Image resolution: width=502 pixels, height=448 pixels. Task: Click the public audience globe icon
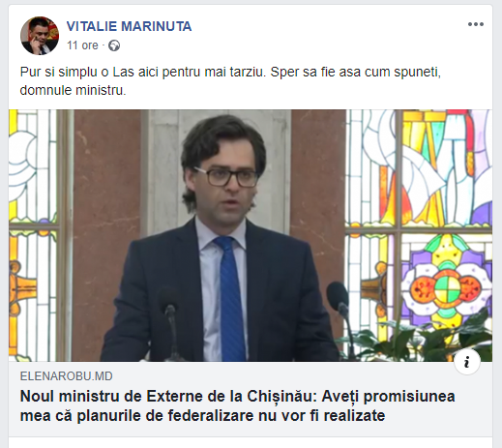tap(114, 45)
